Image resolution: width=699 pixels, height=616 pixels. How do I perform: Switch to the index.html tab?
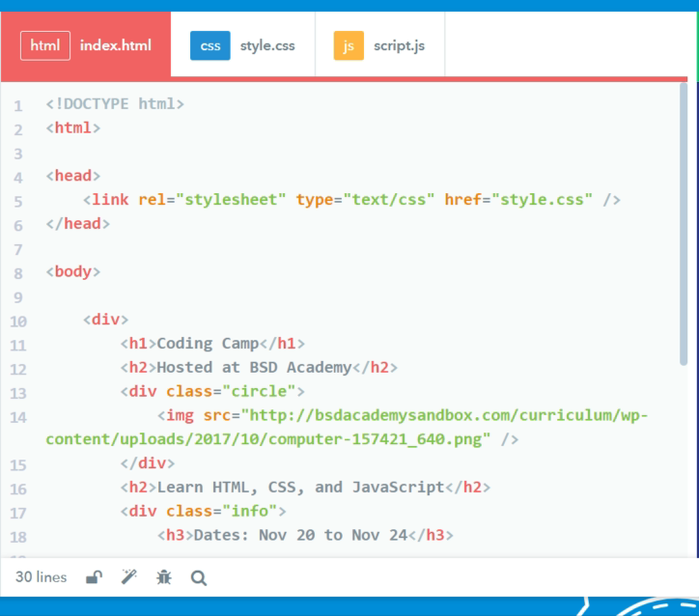coord(86,46)
